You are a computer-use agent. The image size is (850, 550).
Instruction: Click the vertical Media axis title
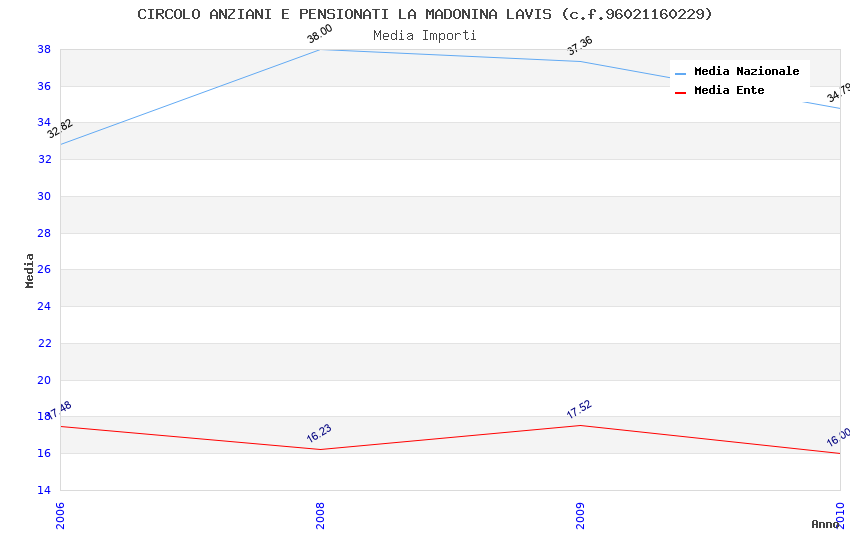(x=29, y=270)
